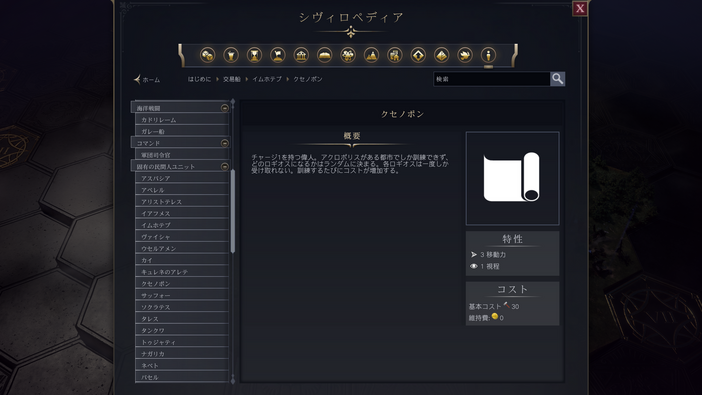Select クセノポン in the sidebar list
Screen dimensions: 702x395
(182, 283)
